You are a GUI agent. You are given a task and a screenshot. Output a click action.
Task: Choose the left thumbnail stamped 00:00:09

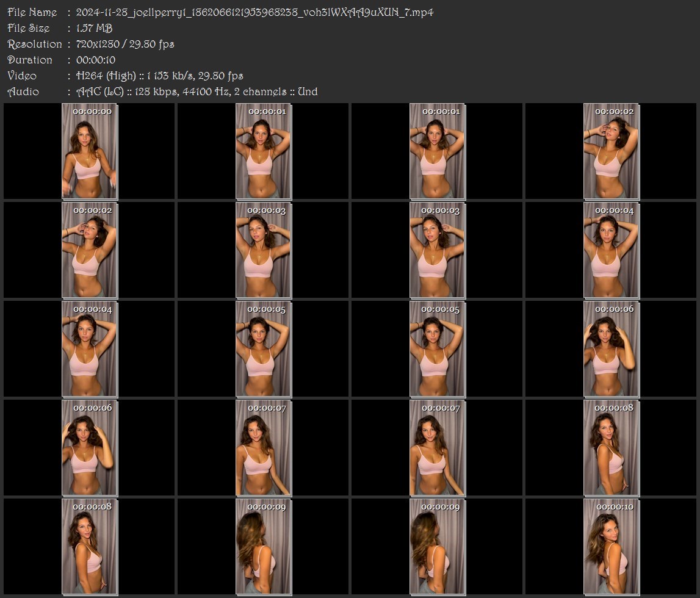[264, 547]
